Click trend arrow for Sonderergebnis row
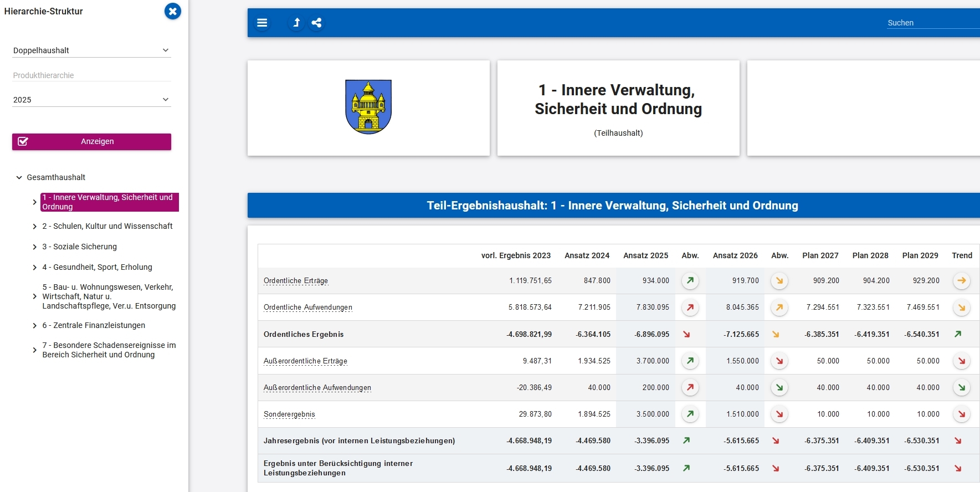This screenshot has width=980, height=492. click(x=961, y=414)
